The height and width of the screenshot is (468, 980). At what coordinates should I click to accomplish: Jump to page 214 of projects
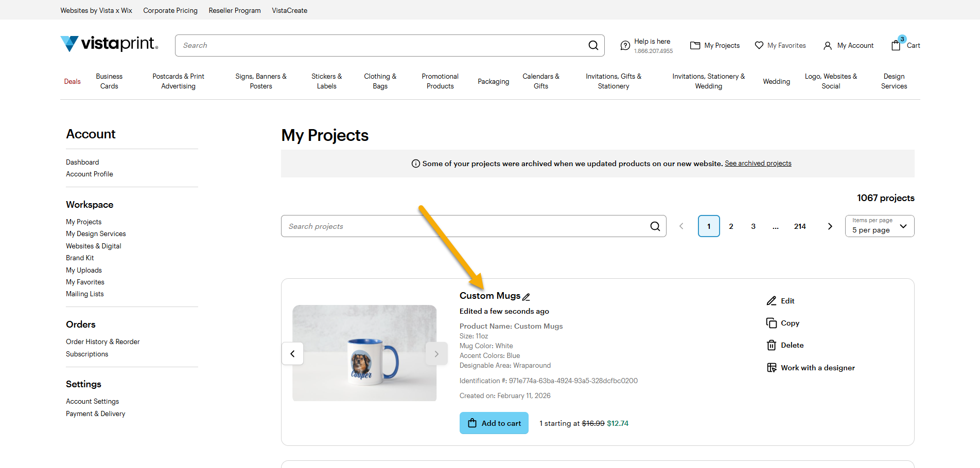point(800,226)
